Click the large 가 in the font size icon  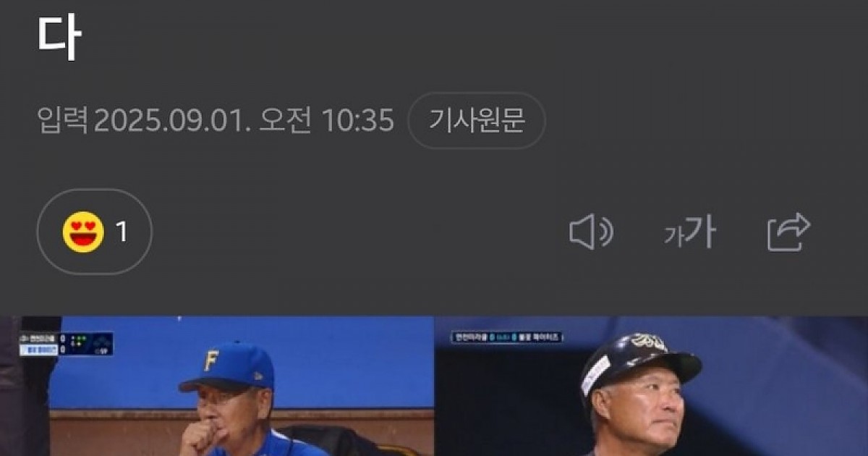tap(701, 232)
